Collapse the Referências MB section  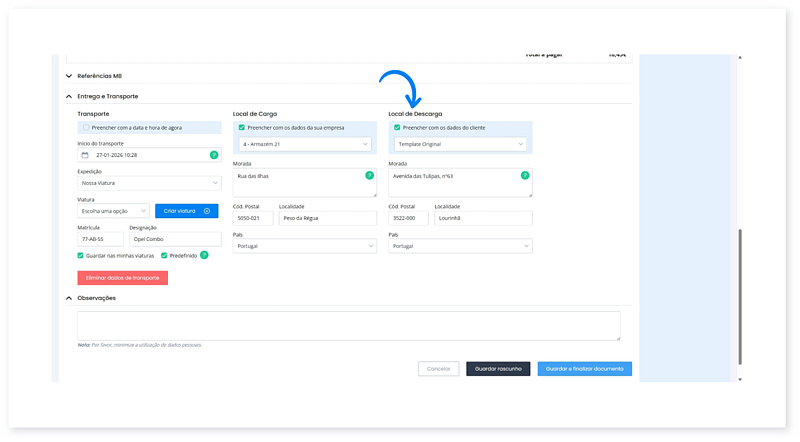click(x=69, y=76)
